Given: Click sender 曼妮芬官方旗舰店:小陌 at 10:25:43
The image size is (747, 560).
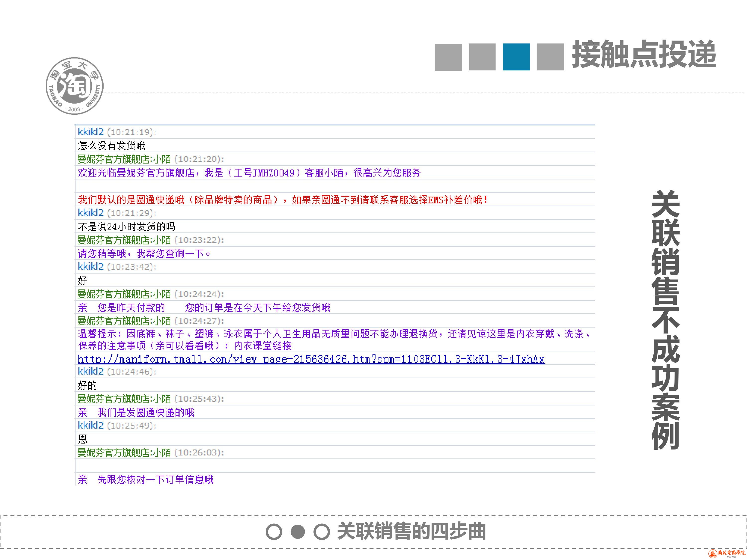Looking at the screenshot, I should click(124, 399).
